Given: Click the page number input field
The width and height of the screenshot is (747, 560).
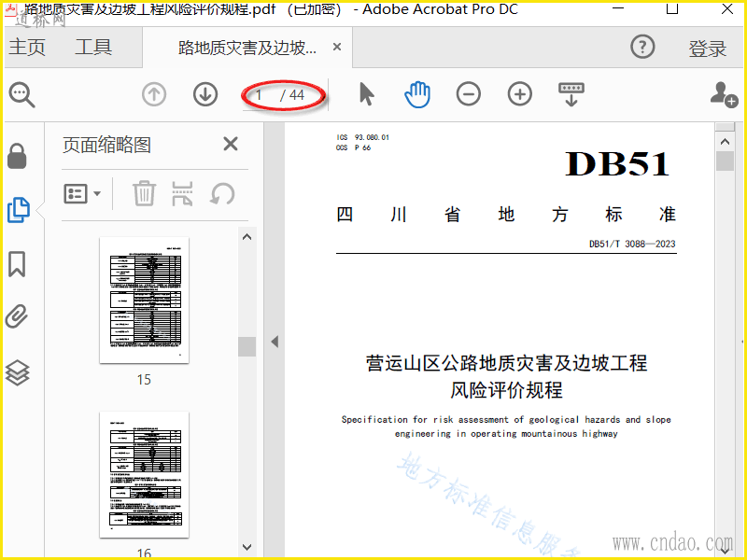Looking at the screenshot, I should point(259,95).
